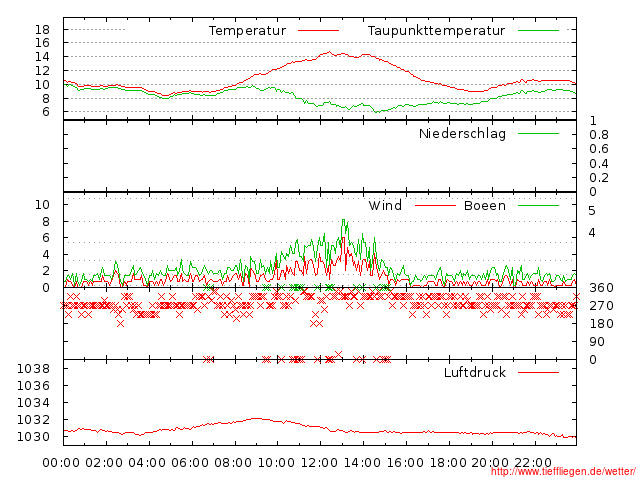640x480 pixels.
Task: Click the green Taupunkttemperatur legend line
Action: (x=538, y=31)
